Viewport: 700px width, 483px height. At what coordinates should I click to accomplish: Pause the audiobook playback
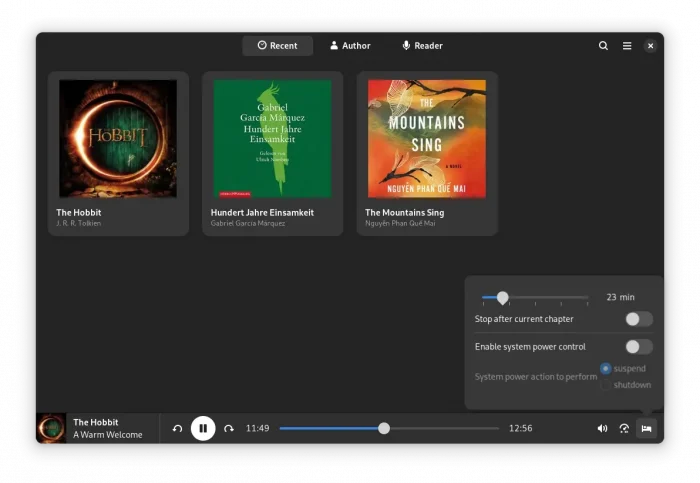[x=203, y=428]
